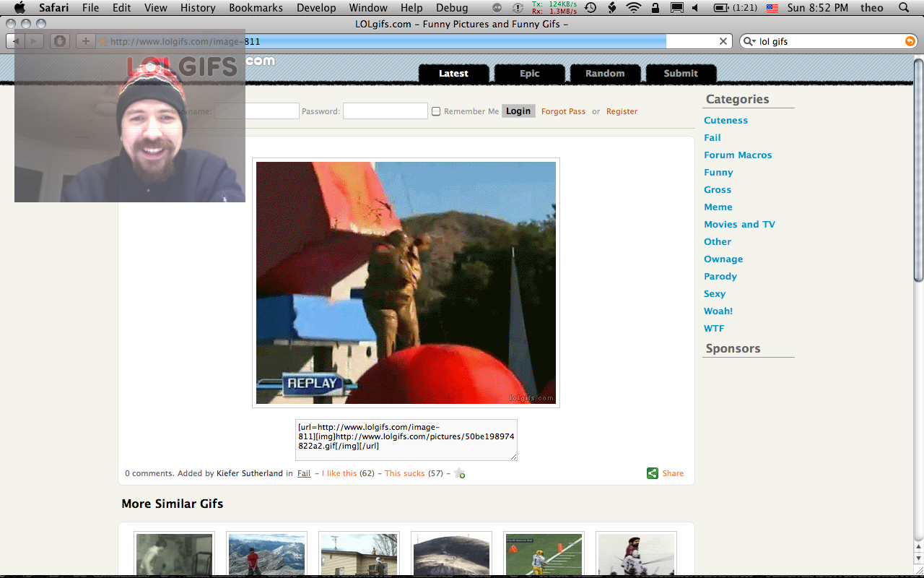Expand search magnifier dropdown in search field

click(x=750, y=41)
